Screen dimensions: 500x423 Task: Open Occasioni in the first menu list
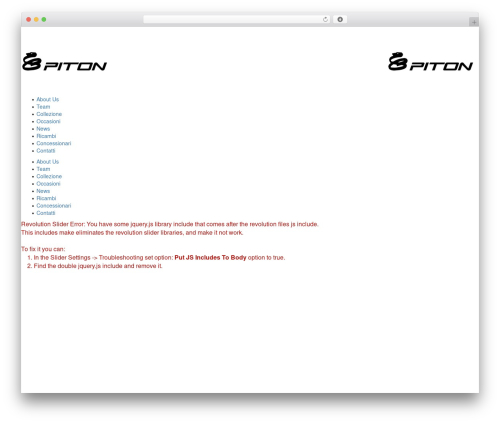pyautogui.click(x=48, y=121)
